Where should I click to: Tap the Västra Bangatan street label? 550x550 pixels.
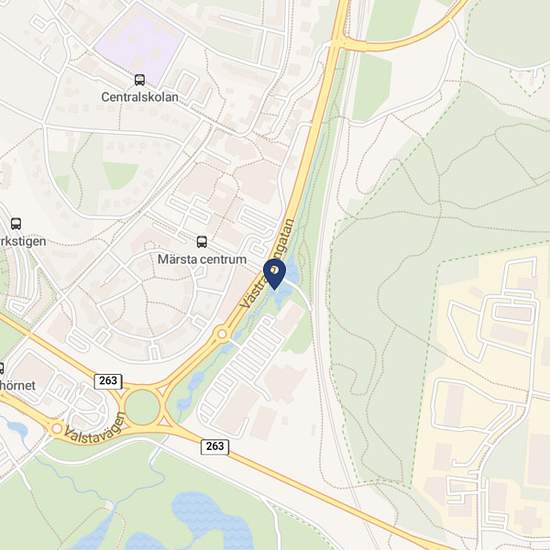tap(267, 264)
